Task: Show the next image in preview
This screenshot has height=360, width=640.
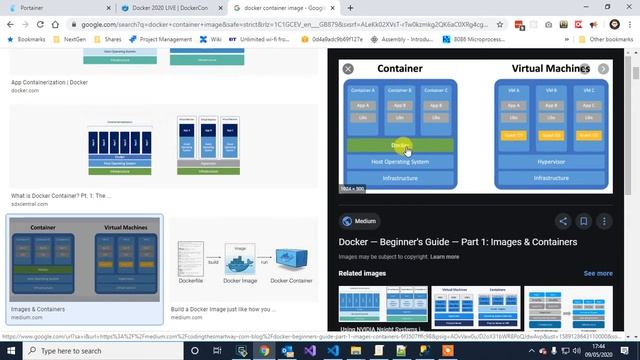Action: pos(603,69)
